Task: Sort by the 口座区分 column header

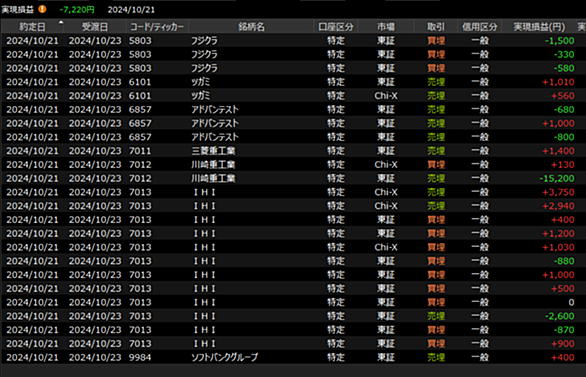Action: coord(336,27)
